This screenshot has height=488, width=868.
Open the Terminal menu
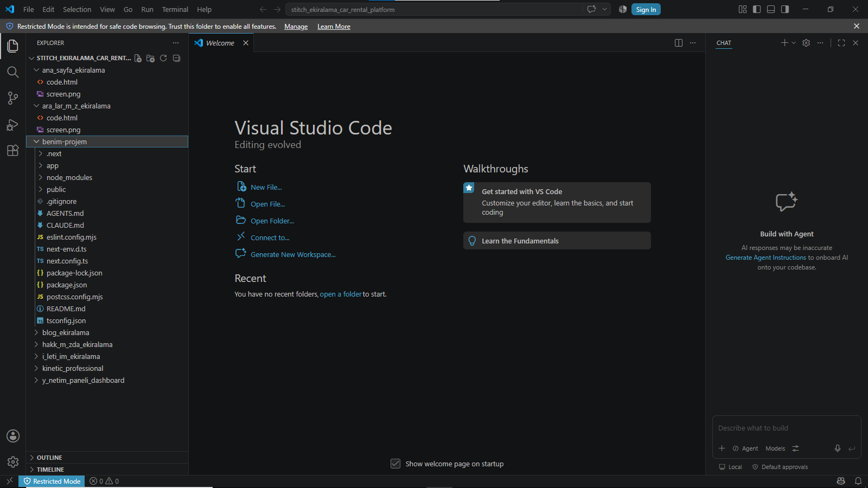(x=175, y=9)
